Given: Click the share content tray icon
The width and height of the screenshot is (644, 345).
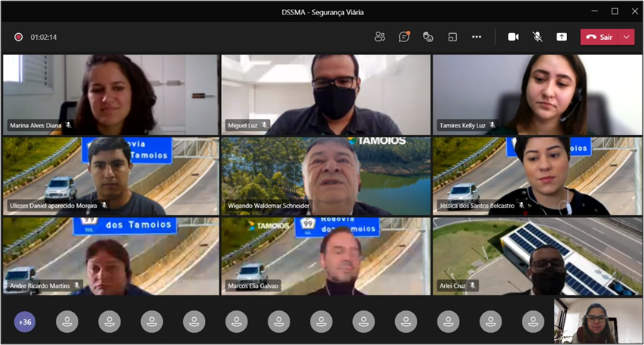Looking at the screenshot, I should [x=562, y=37].
